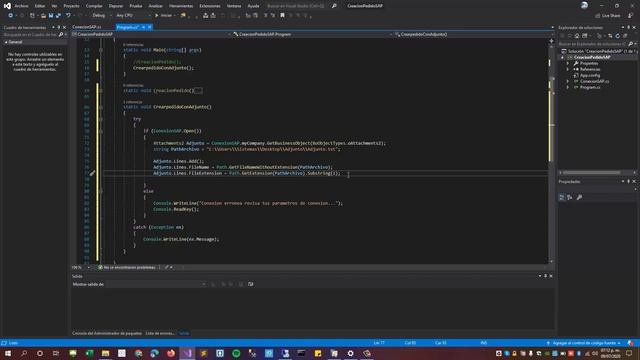Viewport: 640px width, 360px height.
Task: Collapse the CrearpedidoConAdjunto method outline
Action: click(101, 107)
